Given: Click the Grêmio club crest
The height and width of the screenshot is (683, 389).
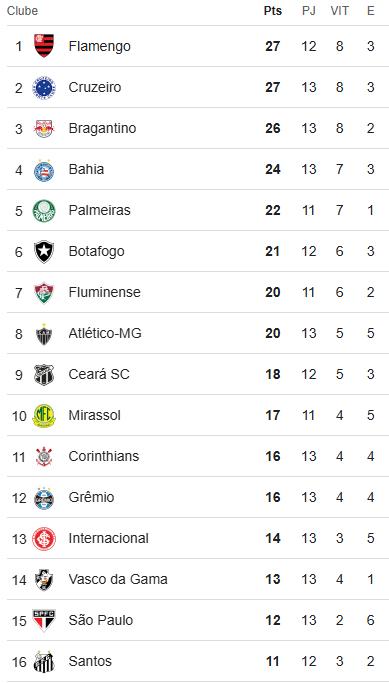Looking at the screenshot, I should click(x=44, y=497).
